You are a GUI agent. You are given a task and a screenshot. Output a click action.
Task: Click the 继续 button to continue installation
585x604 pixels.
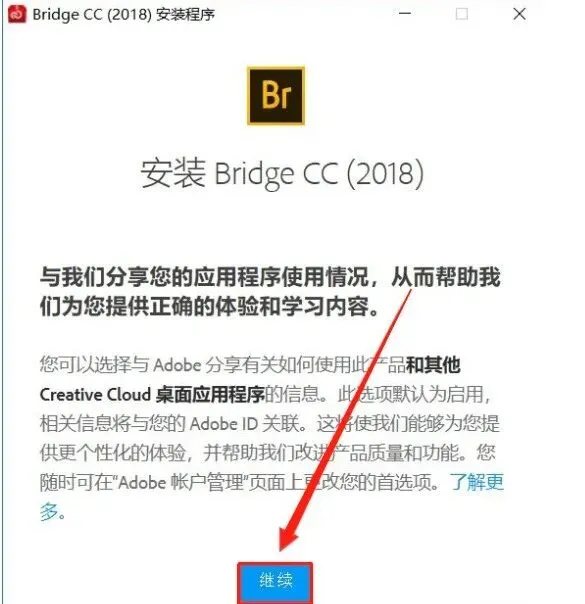(275, 581)
